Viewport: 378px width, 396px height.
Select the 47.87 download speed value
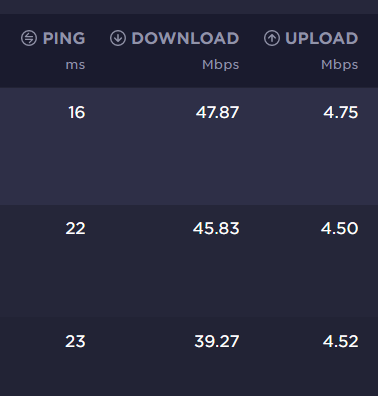(217, 113)
